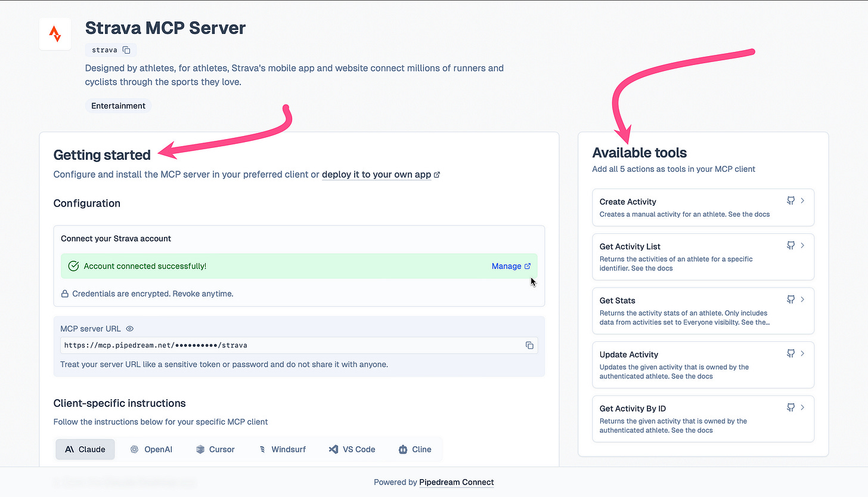Screen dimensions: 868x497
Task: Copy the strava slug identifier
Action: tap(126, 50)
